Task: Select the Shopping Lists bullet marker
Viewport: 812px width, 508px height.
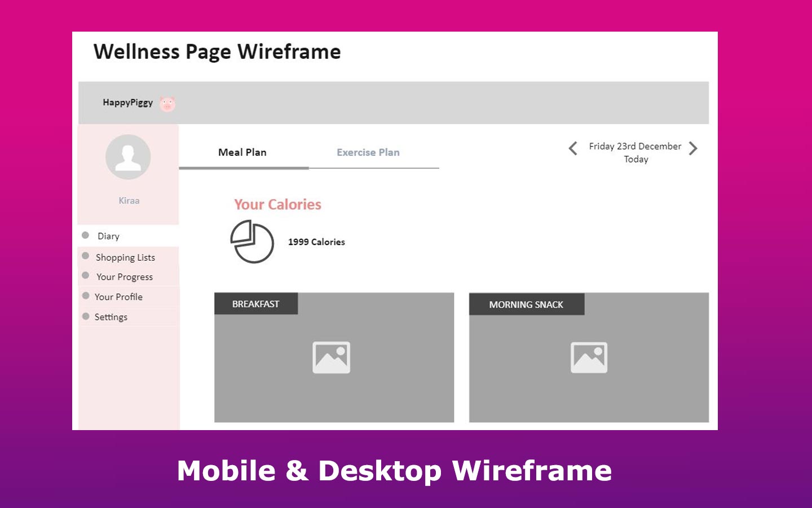Action: click(x=86, y=256)
